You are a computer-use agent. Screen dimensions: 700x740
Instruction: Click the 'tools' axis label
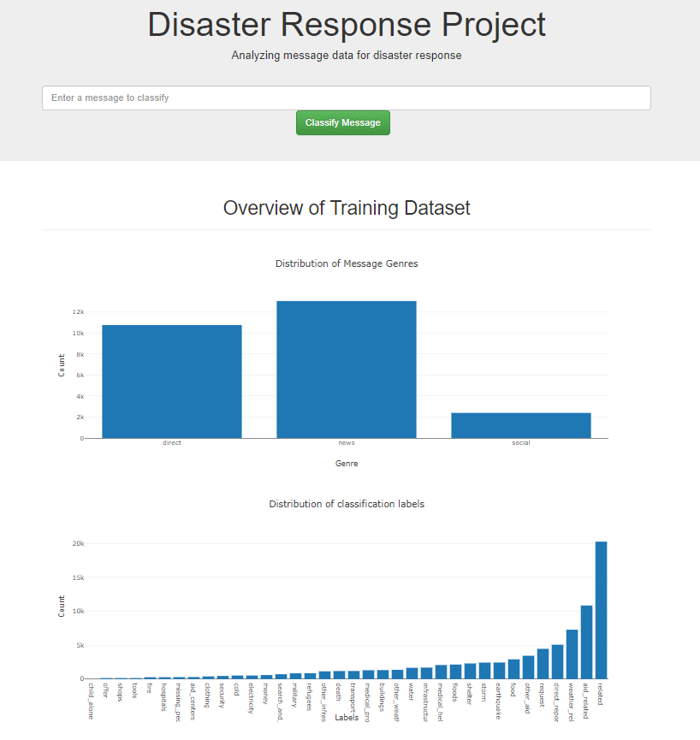pyautogui.click(x=134, y=690)
